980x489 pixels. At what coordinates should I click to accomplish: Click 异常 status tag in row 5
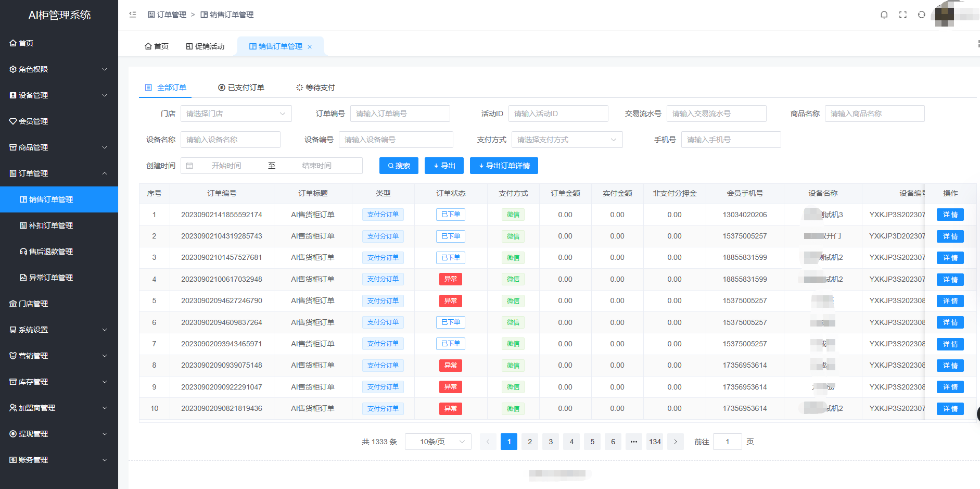(x=451, y=301)
